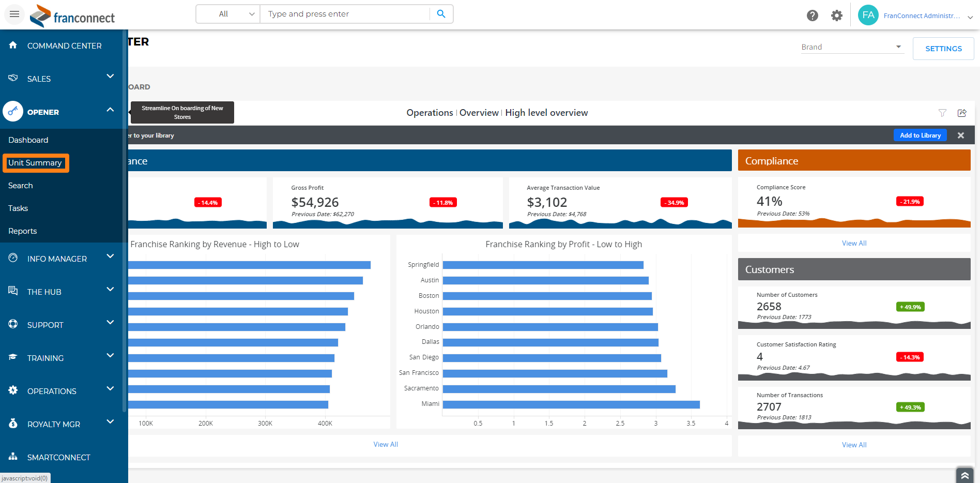Select Unit Summary in sidebar
Image resolution: width=980 pixels, height=483 pixels.
pos(35,163)
